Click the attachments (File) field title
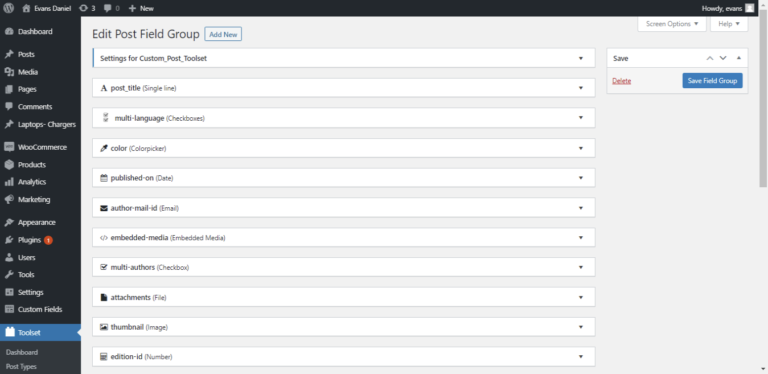Image resolution: width=768 pixels, height=374 pixels. (139, 297)
